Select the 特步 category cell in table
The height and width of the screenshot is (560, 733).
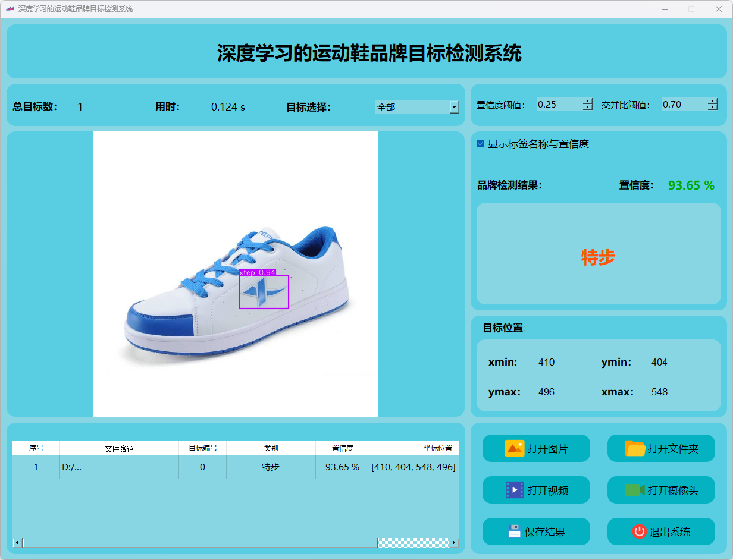pos(271,467)
